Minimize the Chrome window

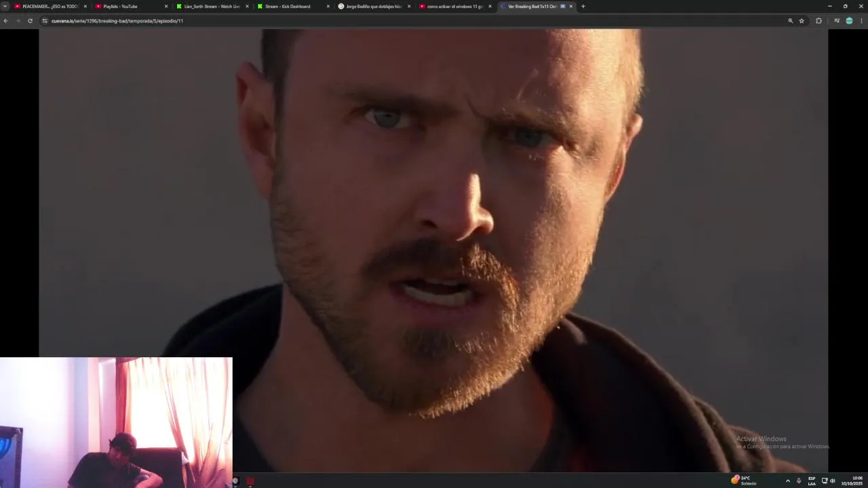pos(830,6)
